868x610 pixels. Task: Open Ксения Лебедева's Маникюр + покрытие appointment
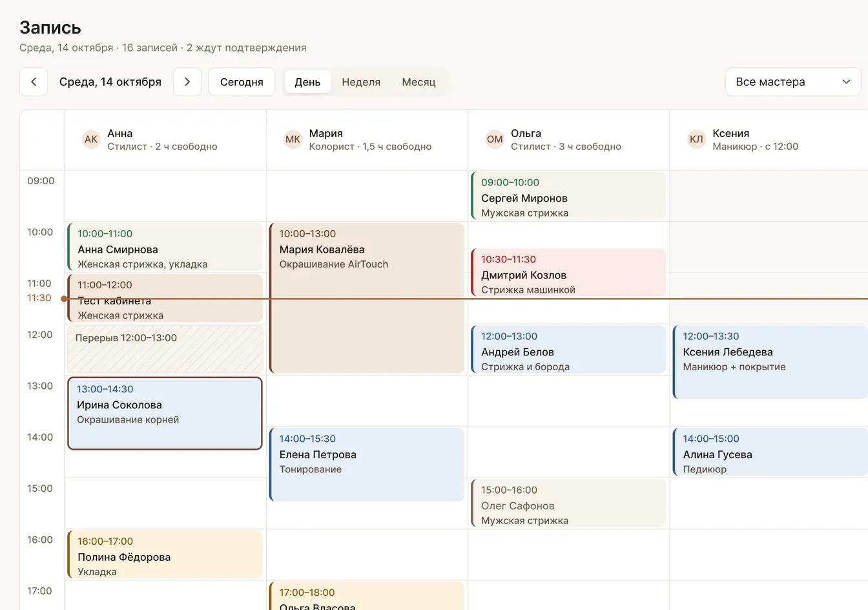pyautogui.click(x=770, y=363)
